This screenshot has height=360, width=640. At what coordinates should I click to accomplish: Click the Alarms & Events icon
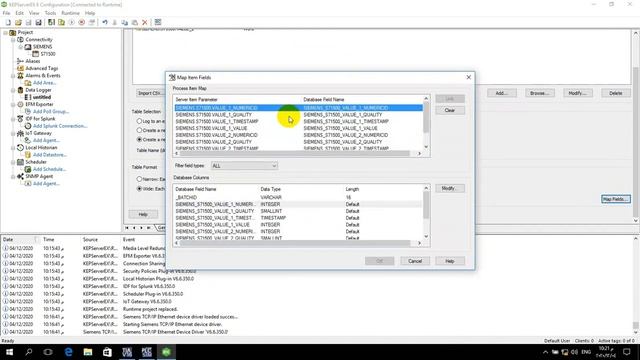(x=20, y=76)
